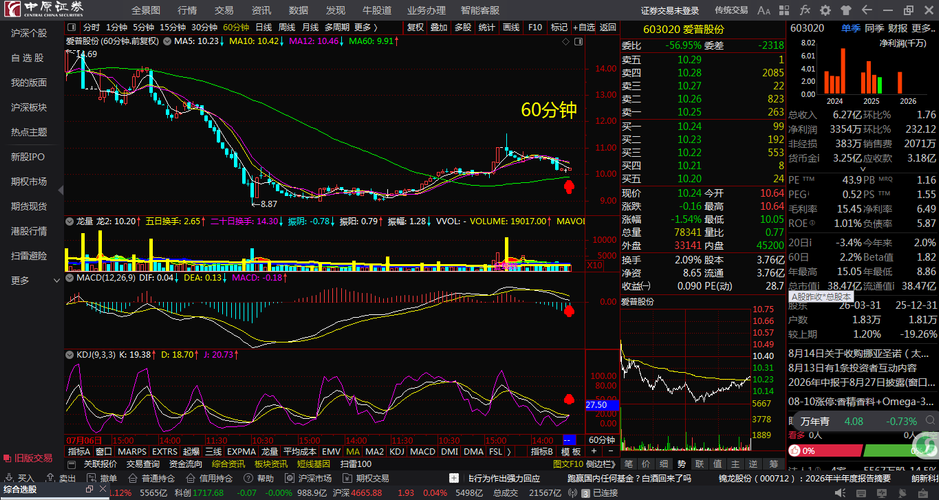The image size is (939, 500).
Task: Click the small list icon left of 关联报价
Action: click(72, 464)
